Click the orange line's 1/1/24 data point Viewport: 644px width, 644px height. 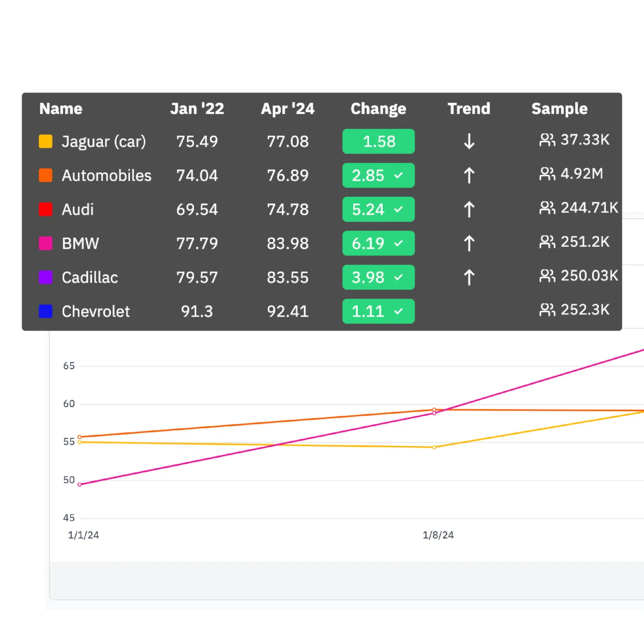(x=80, y=437)
